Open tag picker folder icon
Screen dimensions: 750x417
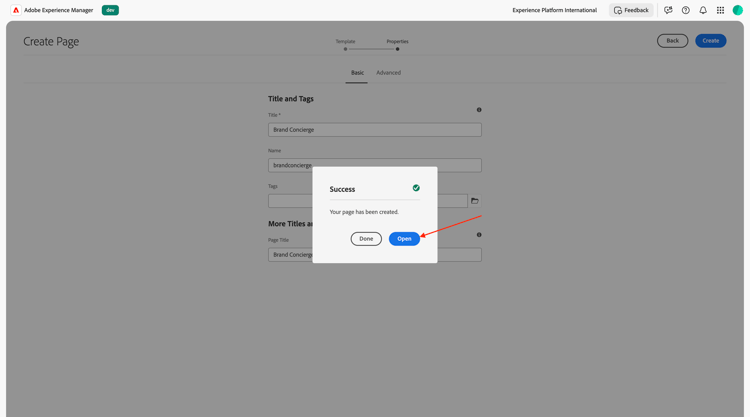coord(474,201)
